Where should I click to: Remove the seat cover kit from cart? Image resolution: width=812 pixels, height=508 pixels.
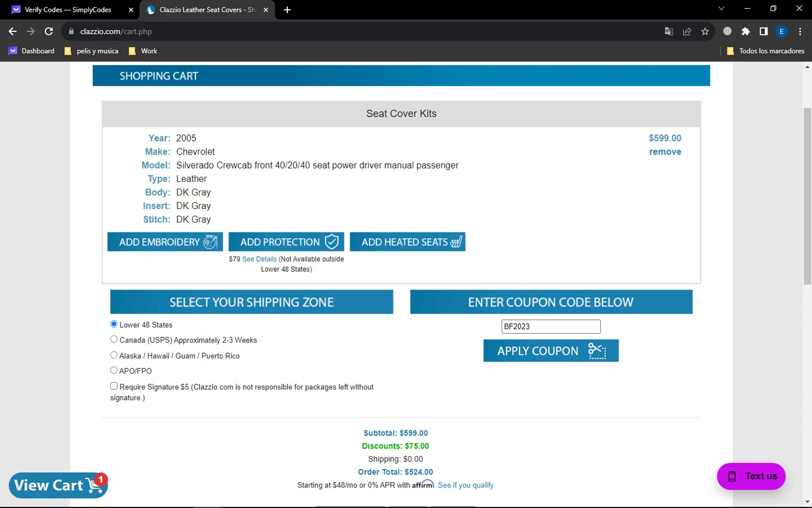[665, 152]
